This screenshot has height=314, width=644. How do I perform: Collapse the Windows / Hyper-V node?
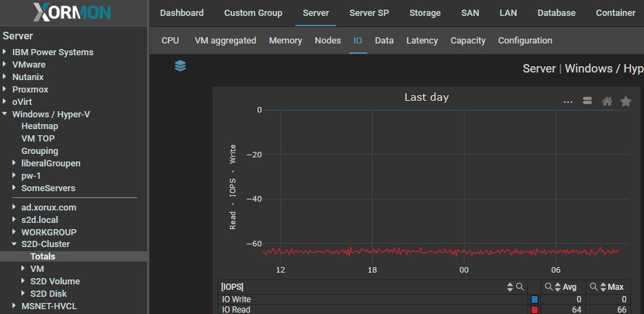click(6, 115)
